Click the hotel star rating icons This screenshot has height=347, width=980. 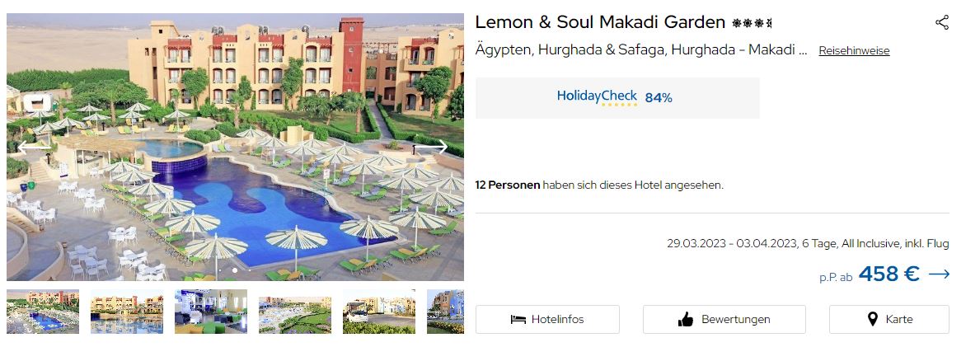pos(752,23)
